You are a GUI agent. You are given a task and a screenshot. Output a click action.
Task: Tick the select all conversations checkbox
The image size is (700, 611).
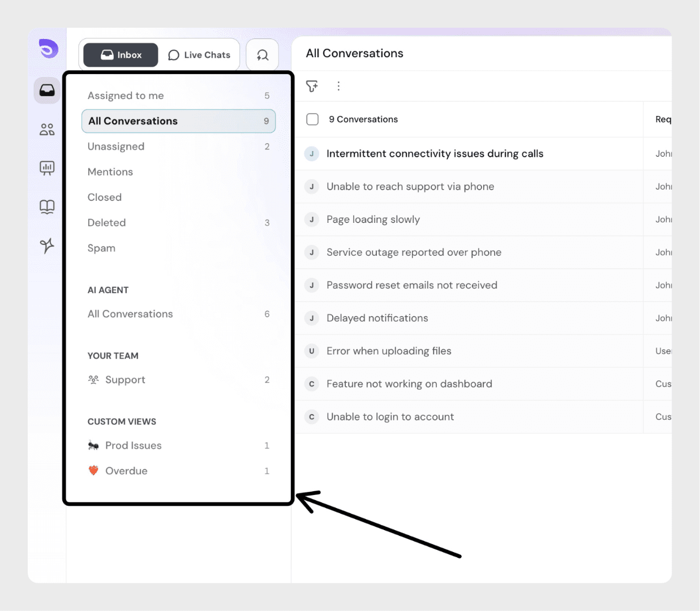tap(312, 119)
